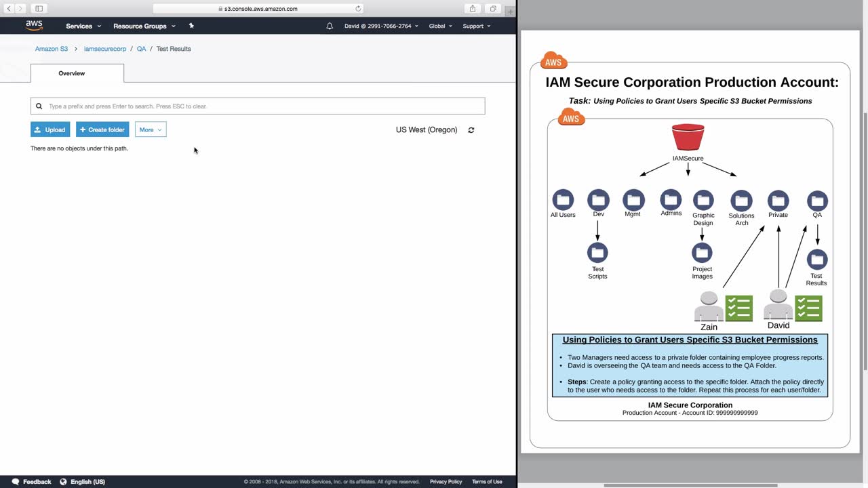This screenshot has width=868, height=488.
Task: Go to Amazon S3 in the breadcrumb
Action: [52, 49]
